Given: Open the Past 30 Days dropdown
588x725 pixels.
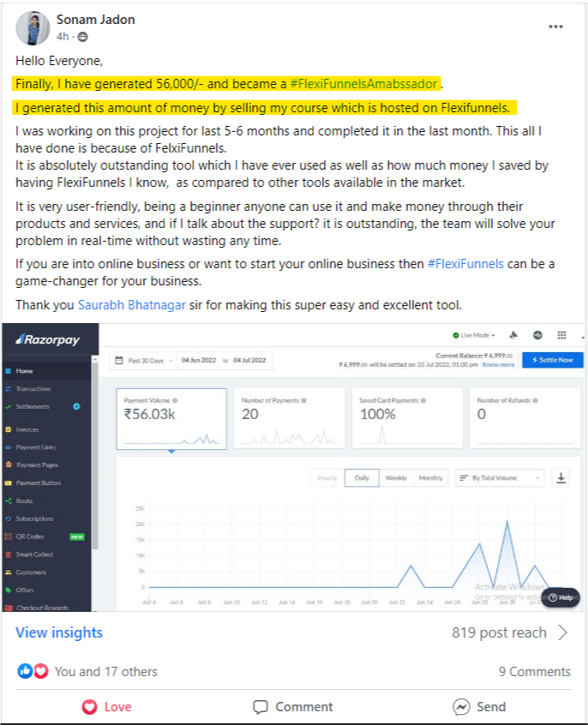Looking at the screenshot, I should [148, 361].
